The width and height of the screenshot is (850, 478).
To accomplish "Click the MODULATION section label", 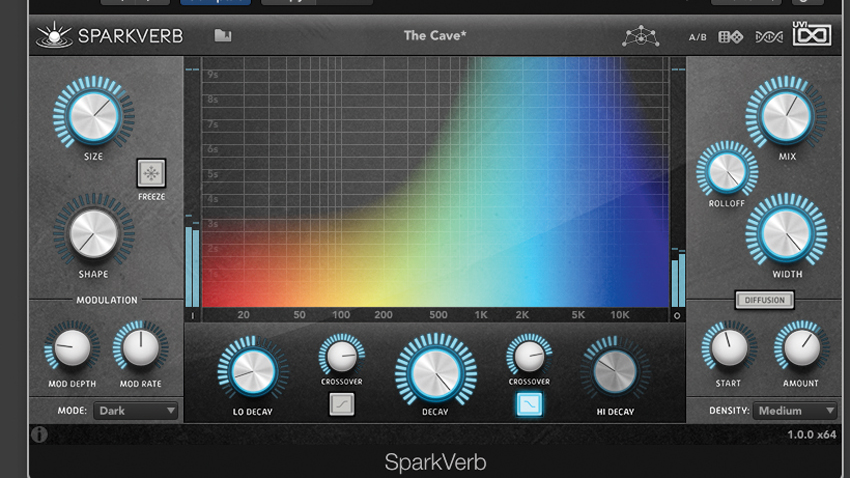I will click(107, 300).
